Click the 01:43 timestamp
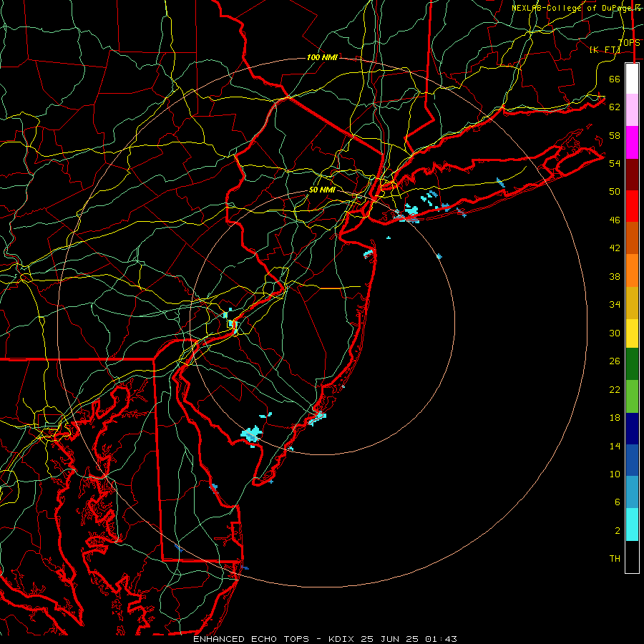The width and height of the screenshot is (644, 644). (441, 639)
